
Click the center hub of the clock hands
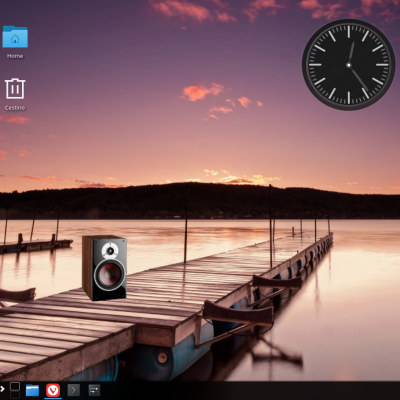[x=349, y=65]
